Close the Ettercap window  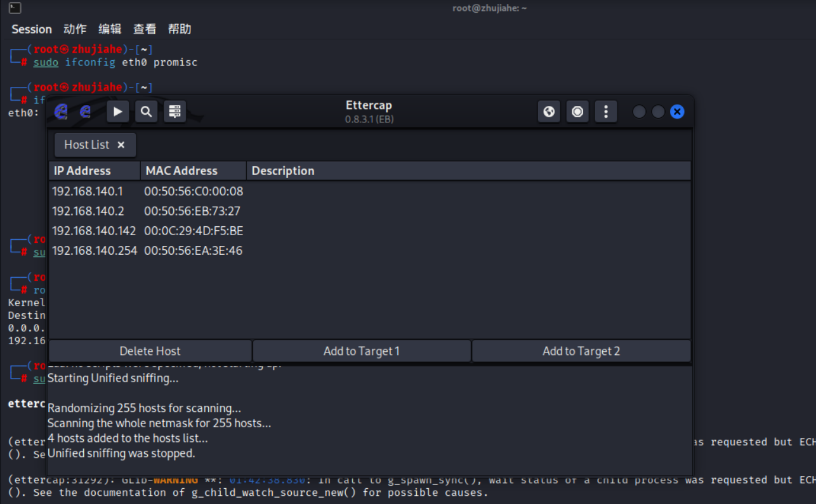pyautogui.click(x=677, y=112)
